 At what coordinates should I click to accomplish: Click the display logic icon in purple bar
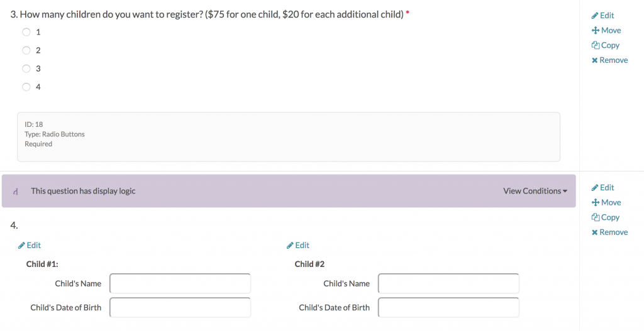(x=15, y=191)
